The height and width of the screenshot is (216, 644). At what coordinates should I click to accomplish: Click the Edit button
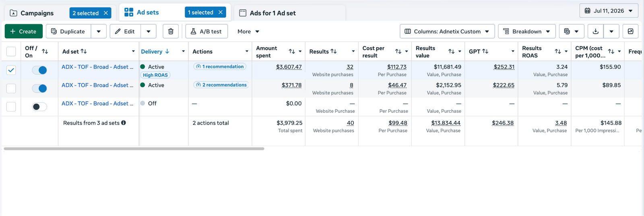pos(126,31)
